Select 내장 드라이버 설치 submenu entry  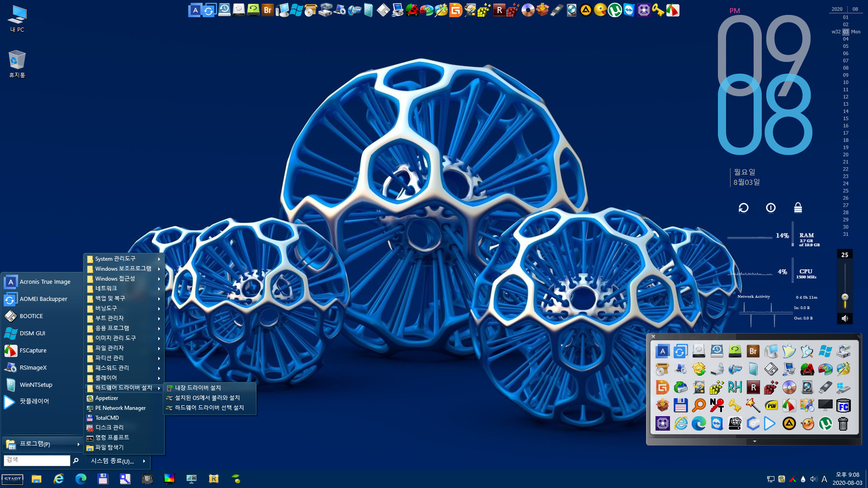point(210,388)
